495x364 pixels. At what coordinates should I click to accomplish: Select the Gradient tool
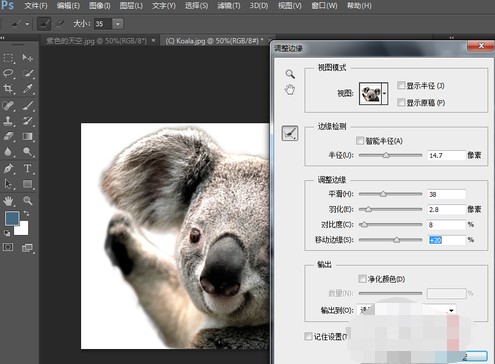[x=28, y=136]
